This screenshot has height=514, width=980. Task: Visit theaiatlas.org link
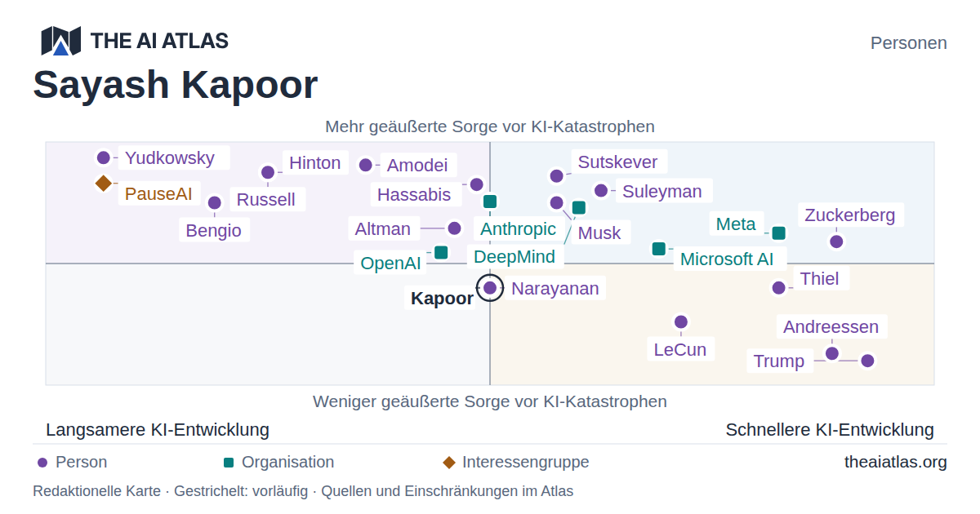pyautogui.click(x=896, y=462)
